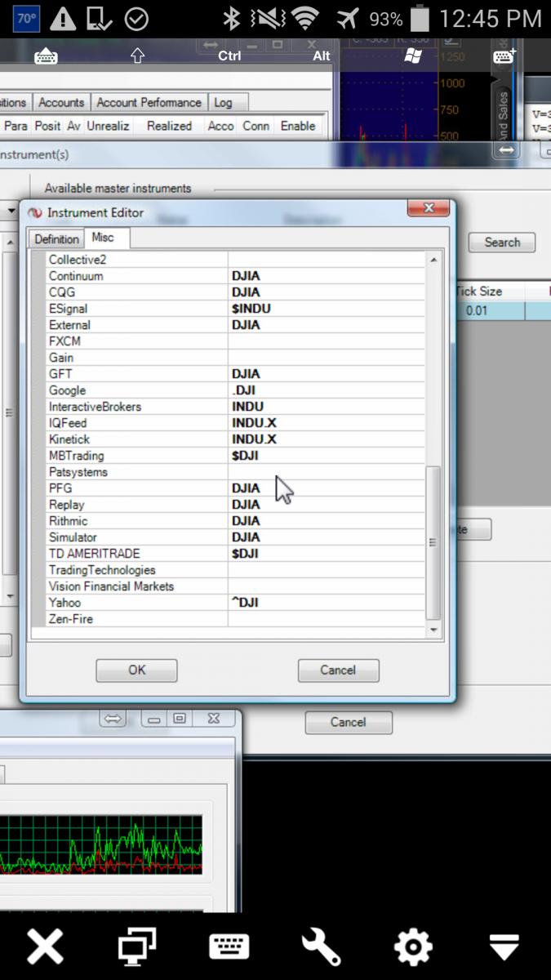Image resolution: width=551 pixels, height=980 pixels.
Task: Select the Patsystems row label
Action: [x=78, y=472]
